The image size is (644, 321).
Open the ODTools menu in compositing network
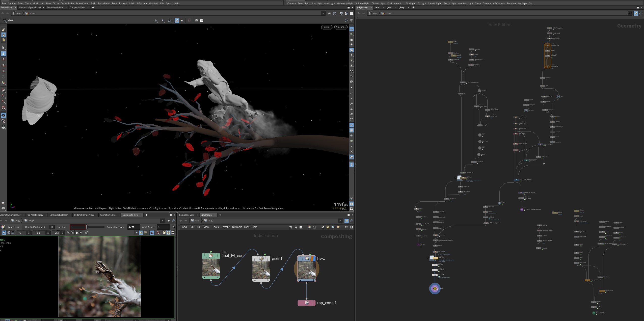coord(237,227)
